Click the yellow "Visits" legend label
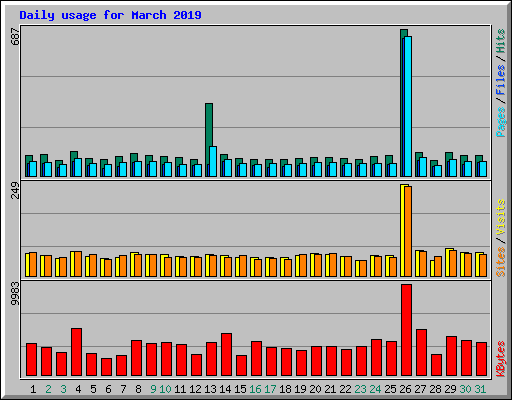Image resolution: width=512 pixels, height=400 pixels. (x=501, y=218)
